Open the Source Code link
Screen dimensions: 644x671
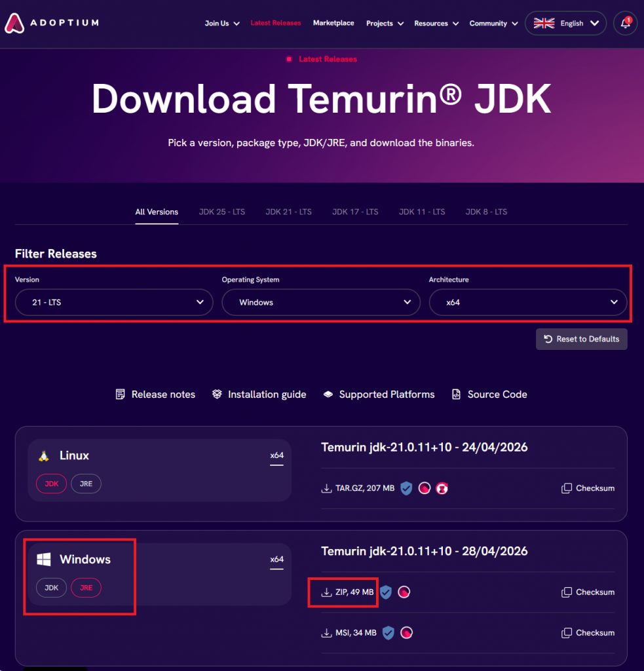489,394
